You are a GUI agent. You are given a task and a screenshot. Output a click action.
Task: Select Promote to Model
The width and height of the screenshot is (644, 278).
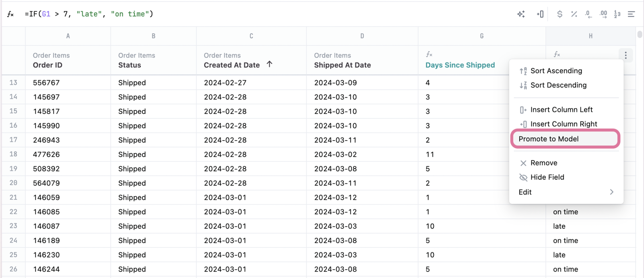point(565,139)
